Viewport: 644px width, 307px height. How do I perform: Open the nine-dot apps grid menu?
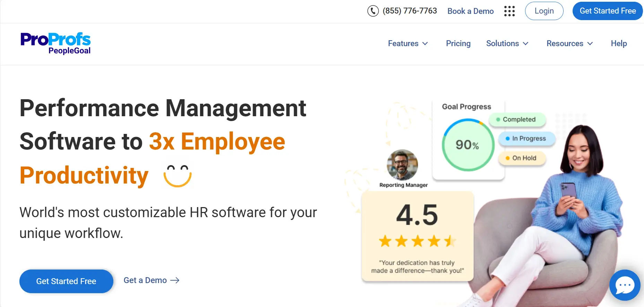click(x=509, y=11)
